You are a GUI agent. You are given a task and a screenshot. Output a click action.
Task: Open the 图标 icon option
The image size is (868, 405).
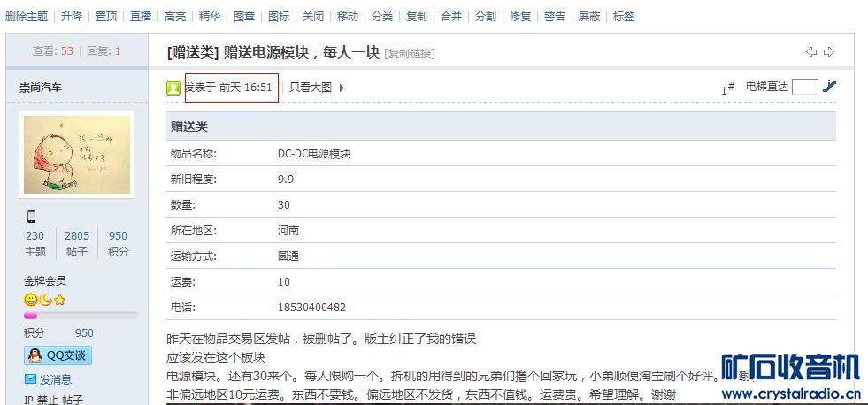pos(279,17)
